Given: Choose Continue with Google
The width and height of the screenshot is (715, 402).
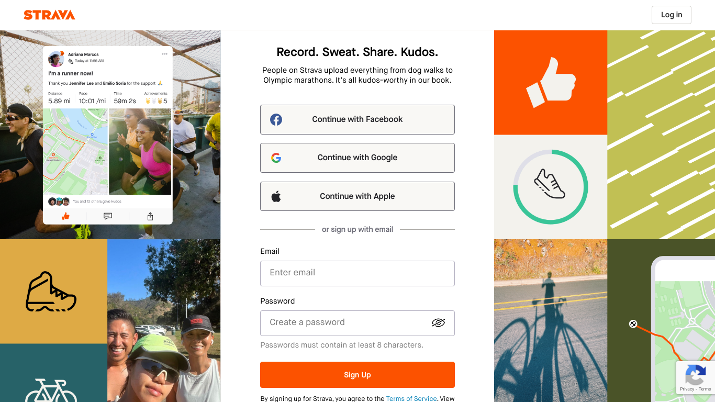Looking at the screenshot, I should tap(357, 158).
